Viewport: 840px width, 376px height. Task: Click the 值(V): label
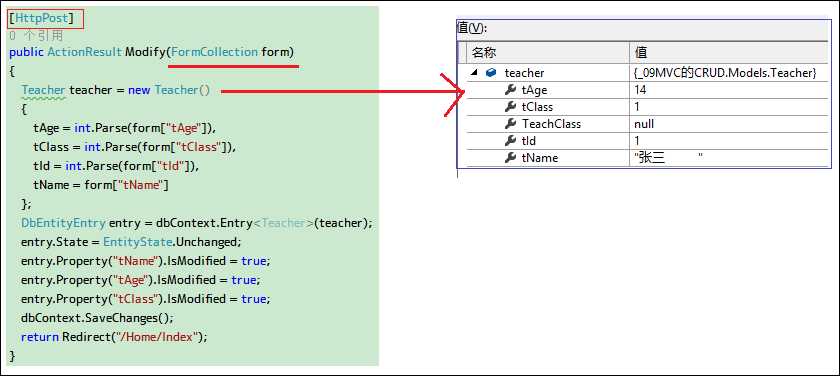471,28
